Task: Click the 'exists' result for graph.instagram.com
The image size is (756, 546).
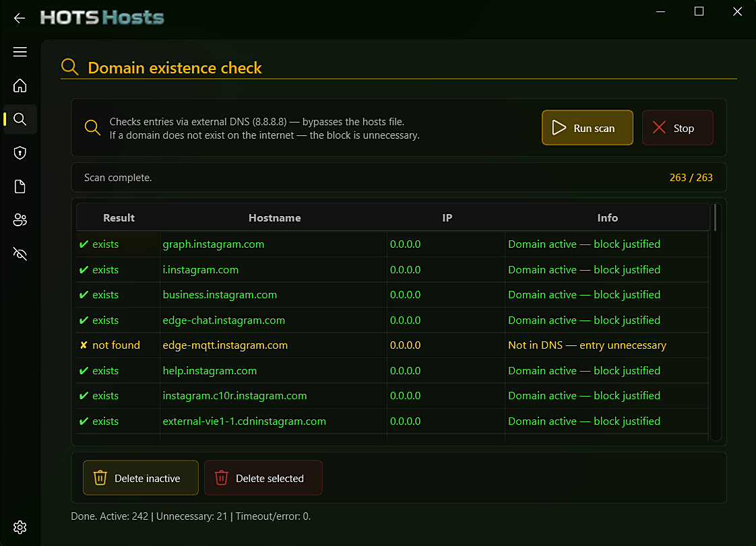Action: (118, 244)
